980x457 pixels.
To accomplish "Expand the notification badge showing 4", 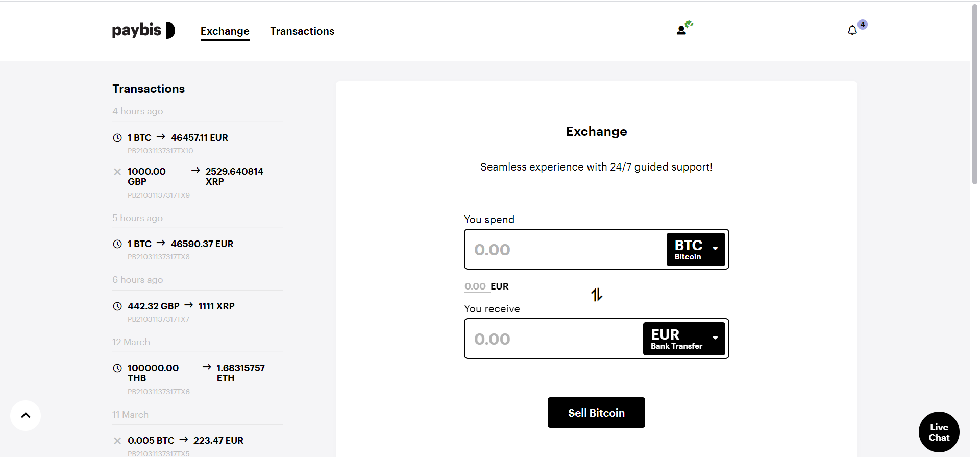I will [862, 24].
